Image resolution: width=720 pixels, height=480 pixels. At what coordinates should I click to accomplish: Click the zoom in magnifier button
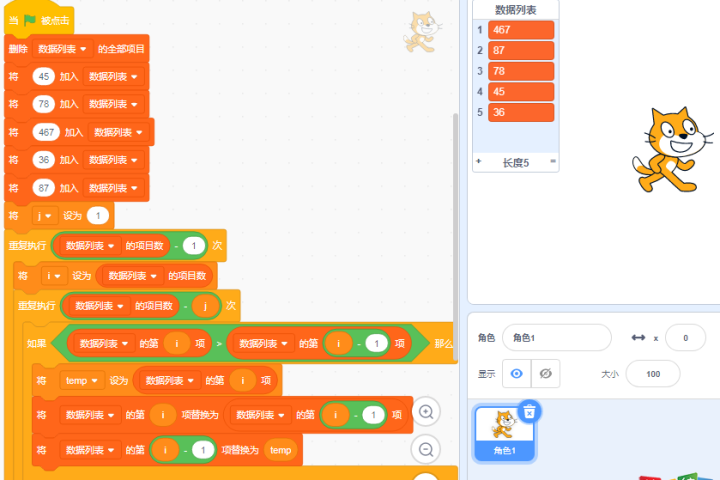point(427,412)
